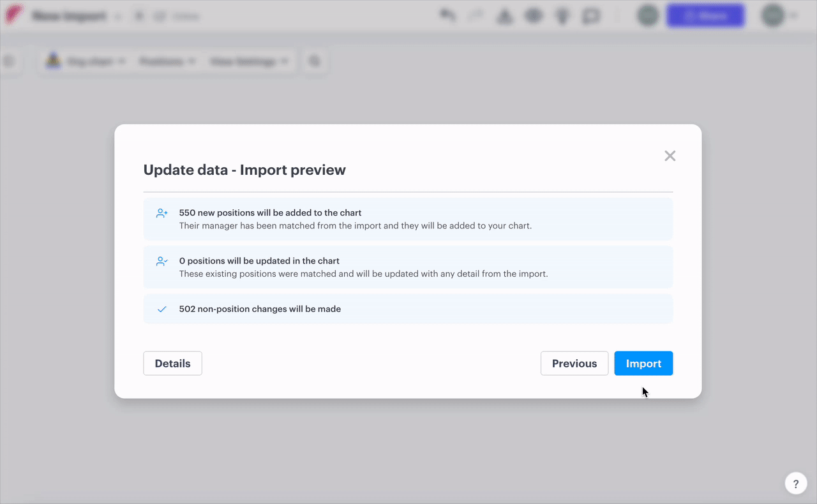Open the comments speech bubble icon

[592, 16]
